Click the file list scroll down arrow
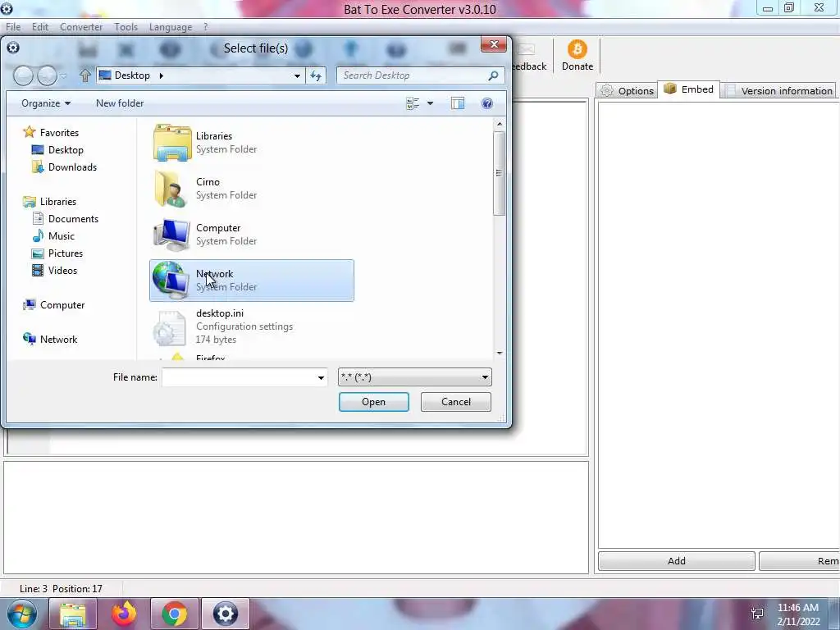The width and height of the screenshot is (840, 630). pyautogui.click(x=500, y=353)
